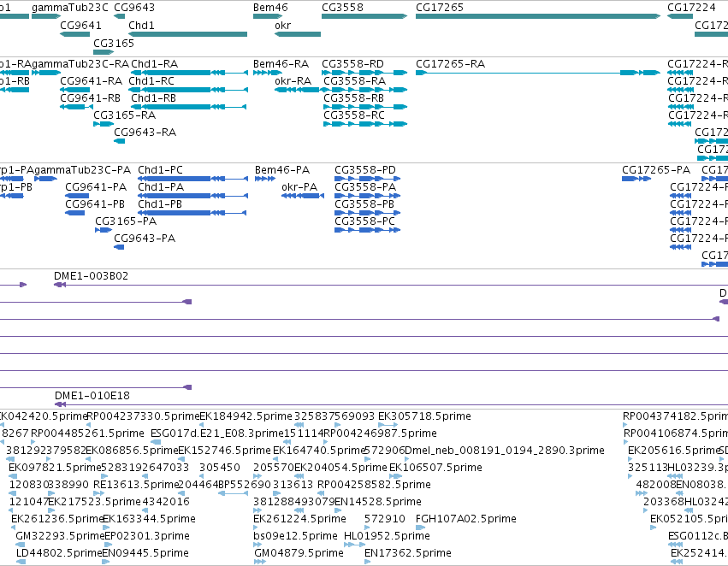Screen dimensions: 728x566
Task: Click EST RP004258582.5prime
Action: click(374, 485)
